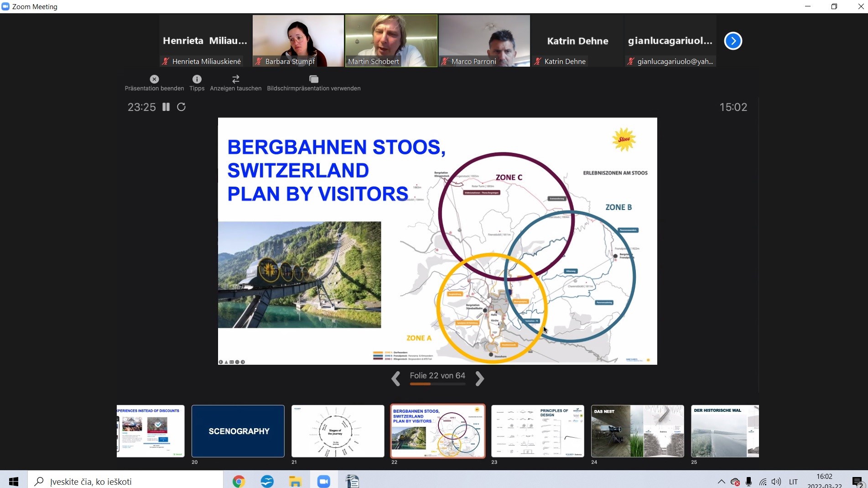Click slide overlay pen tool icon

point(226,362)
